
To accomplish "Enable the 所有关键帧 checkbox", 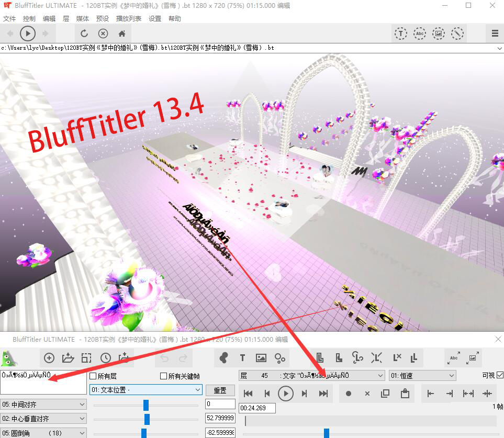I will click(164, 376).
